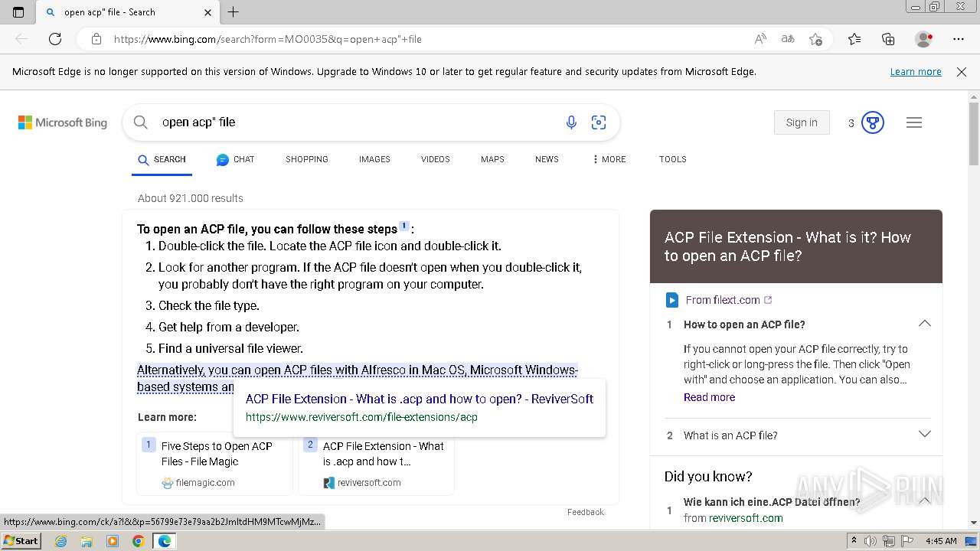Collapse 'How to open an ACP file?' section

[x=925, y=324]
